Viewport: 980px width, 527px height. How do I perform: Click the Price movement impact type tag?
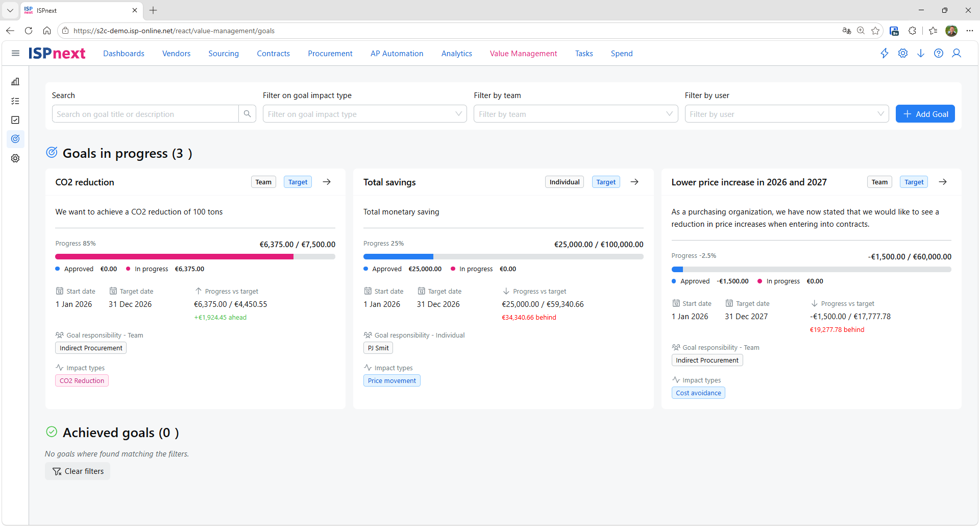pyautogui.click(x=391, y=380)
